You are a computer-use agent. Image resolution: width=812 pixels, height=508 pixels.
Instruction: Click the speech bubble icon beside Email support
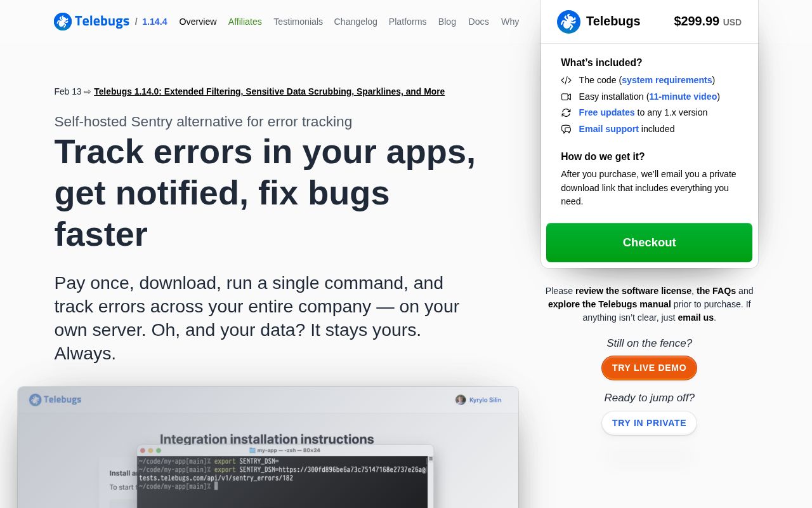click(566, 129)
